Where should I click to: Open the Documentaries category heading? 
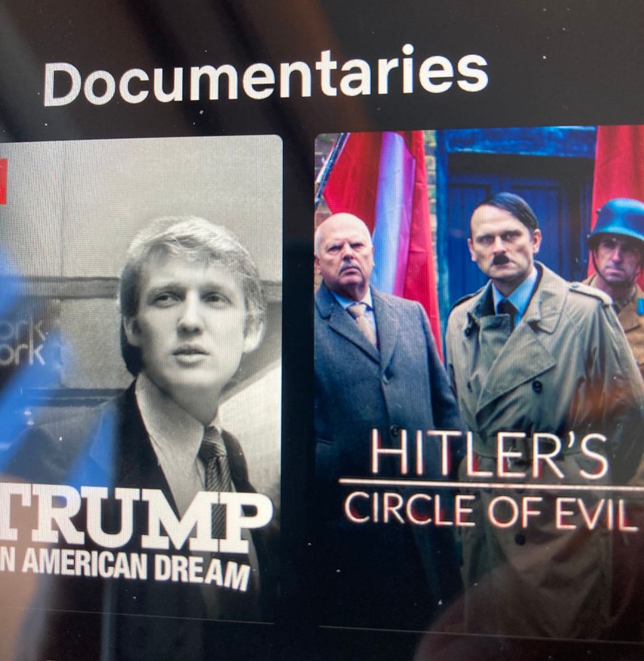(266, 77)
